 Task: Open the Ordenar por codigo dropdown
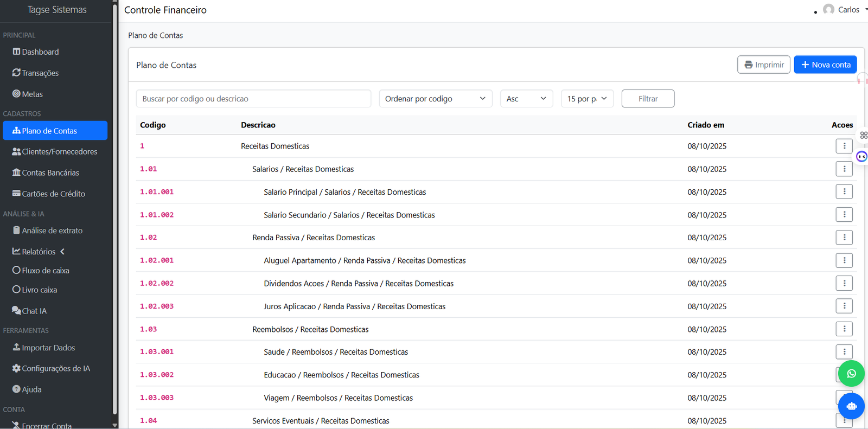(435, 99)
